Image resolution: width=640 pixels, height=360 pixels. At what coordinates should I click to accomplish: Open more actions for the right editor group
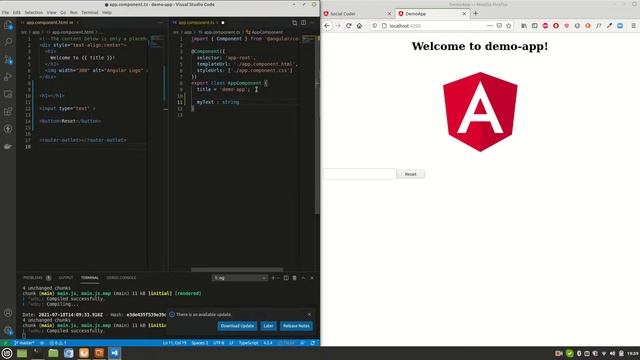[312, 23]
